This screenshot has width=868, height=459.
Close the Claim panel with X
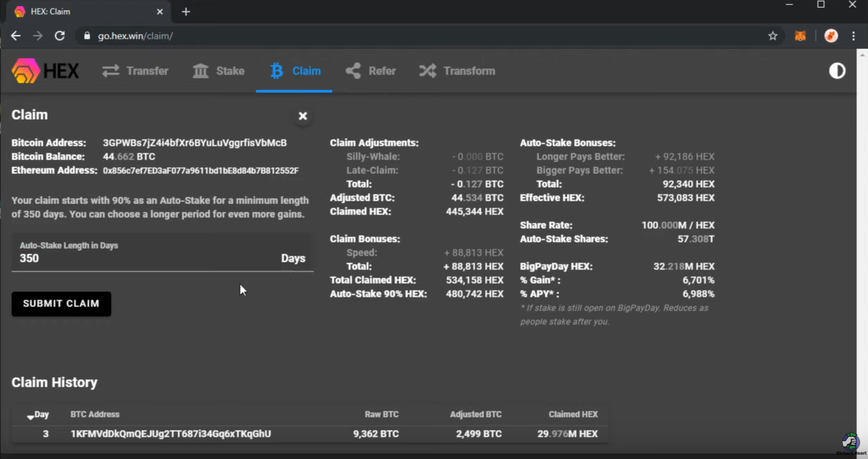click(x=302, y=116)
